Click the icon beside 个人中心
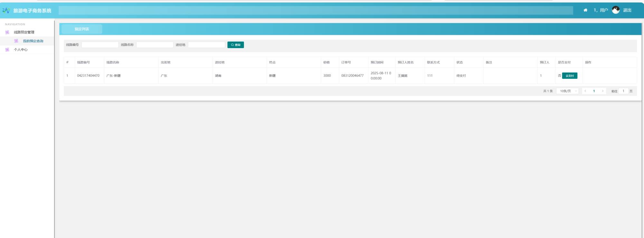 pyautogui.click(x=7, y=50)
